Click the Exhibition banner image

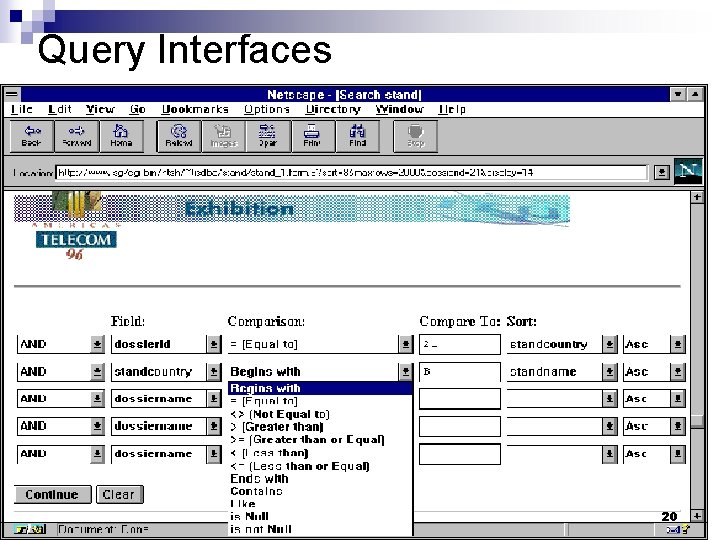tap(292, 209)
